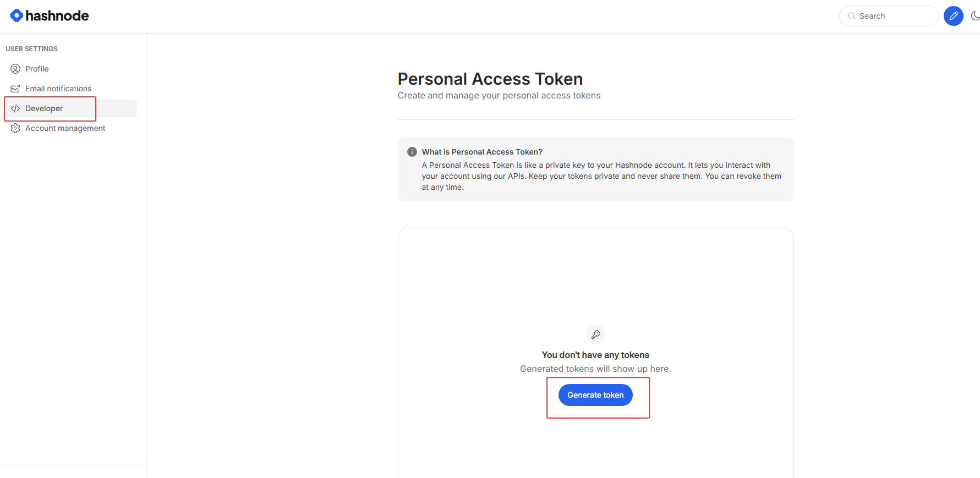Image resolution: width=980 pixels, height=478 pixels.
Task: Click the "You don't have any tokens" text
Action: pyautogui.click(x=595, y=355)
